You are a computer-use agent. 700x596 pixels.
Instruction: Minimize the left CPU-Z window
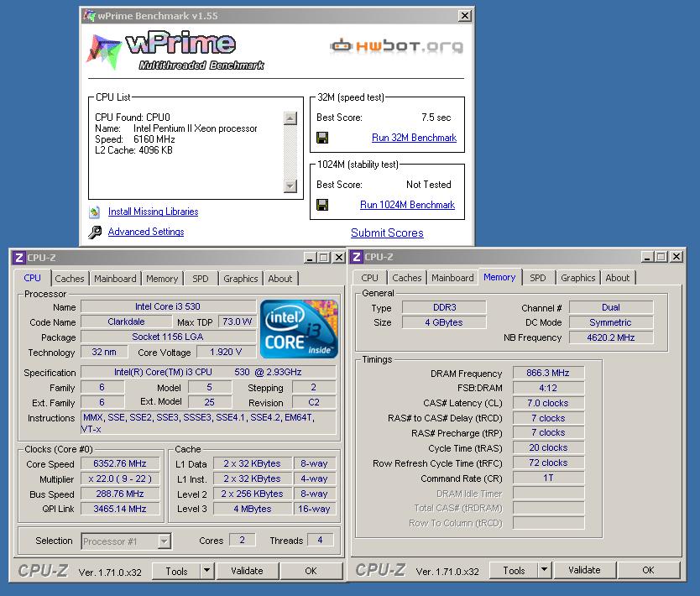click(310, 258)
